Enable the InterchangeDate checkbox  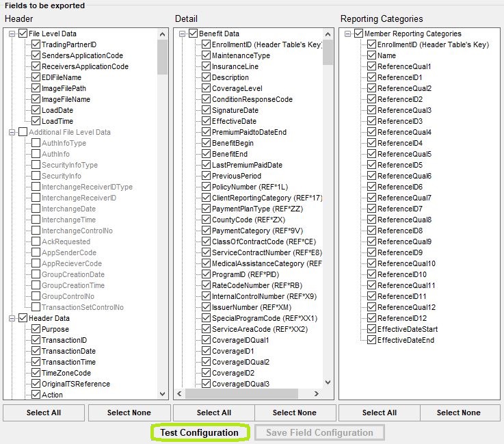[x=36, y=209]
